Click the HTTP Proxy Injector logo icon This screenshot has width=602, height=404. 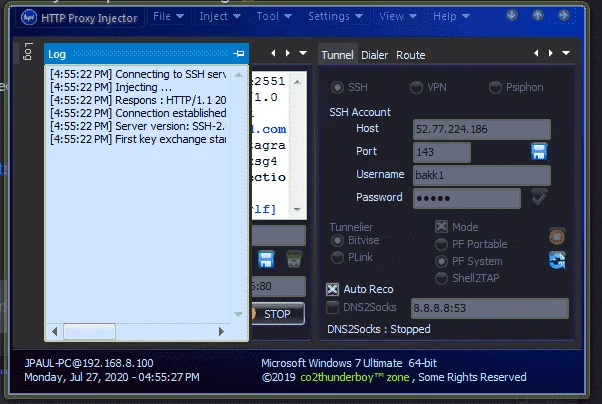point(29,17)
